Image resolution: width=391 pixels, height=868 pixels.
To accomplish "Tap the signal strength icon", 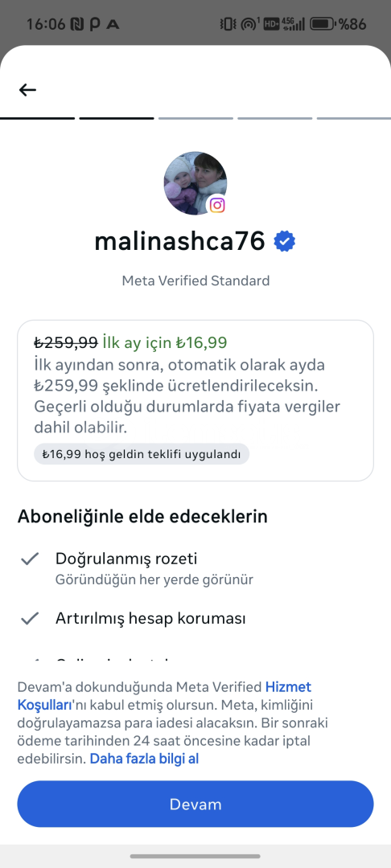I will [293, 24].
